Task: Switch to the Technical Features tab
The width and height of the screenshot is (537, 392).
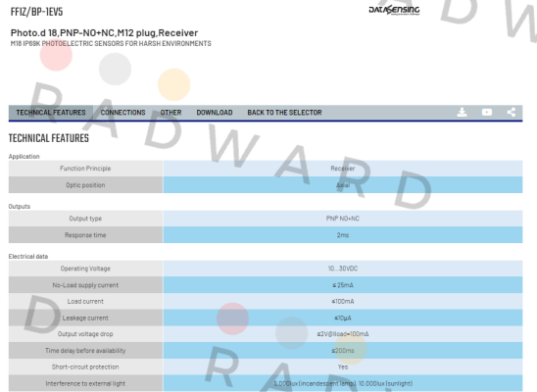Action: [51, 113]
